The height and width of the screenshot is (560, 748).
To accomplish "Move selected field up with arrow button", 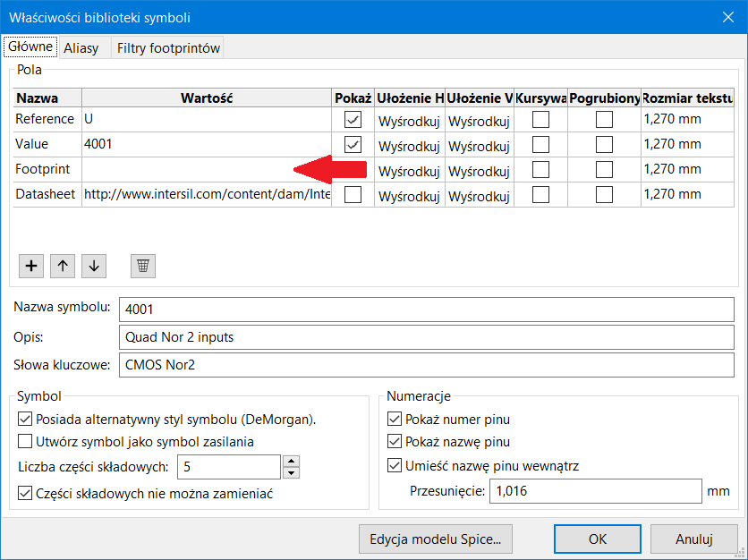I will [x=63, y=265].
